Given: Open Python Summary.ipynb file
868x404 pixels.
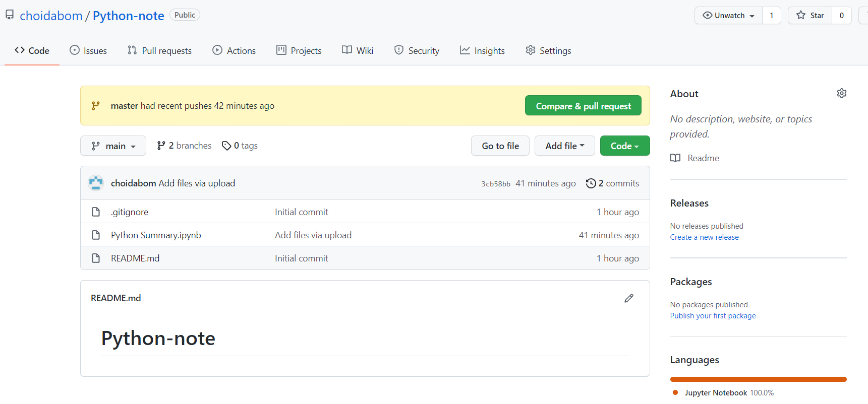Looking at the screenshot, I should (x=156, y=235).
